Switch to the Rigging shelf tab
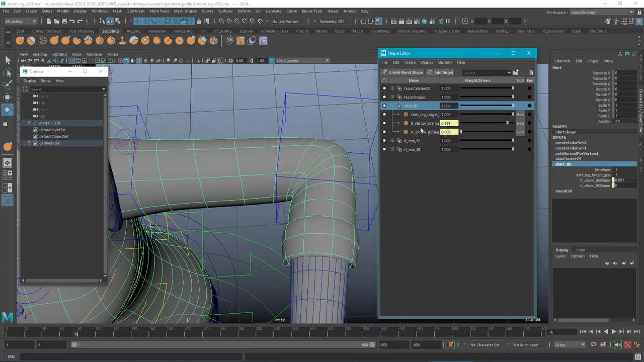The image size is (644, 362). (x=133, y=31)
